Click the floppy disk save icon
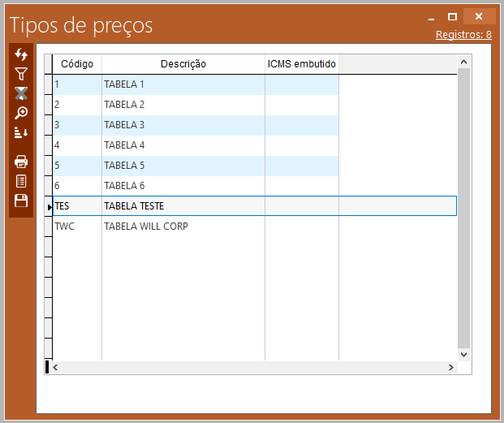This screenshot has height=423, width=504. pyautogui.click(x=21, y=201)
